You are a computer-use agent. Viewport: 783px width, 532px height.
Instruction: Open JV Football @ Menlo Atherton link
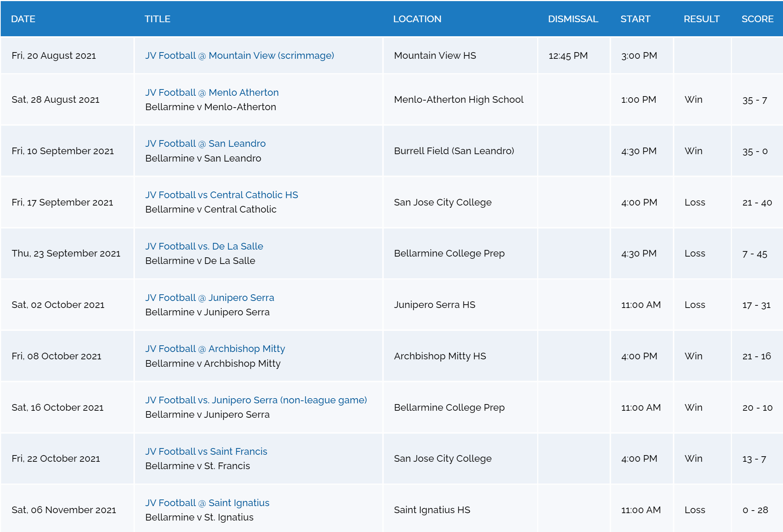coord(212,92)
